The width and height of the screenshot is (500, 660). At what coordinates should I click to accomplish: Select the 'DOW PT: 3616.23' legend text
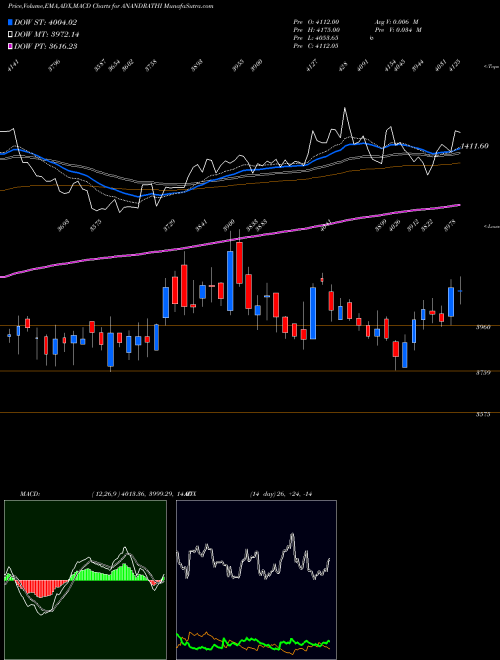coord(45,46)
